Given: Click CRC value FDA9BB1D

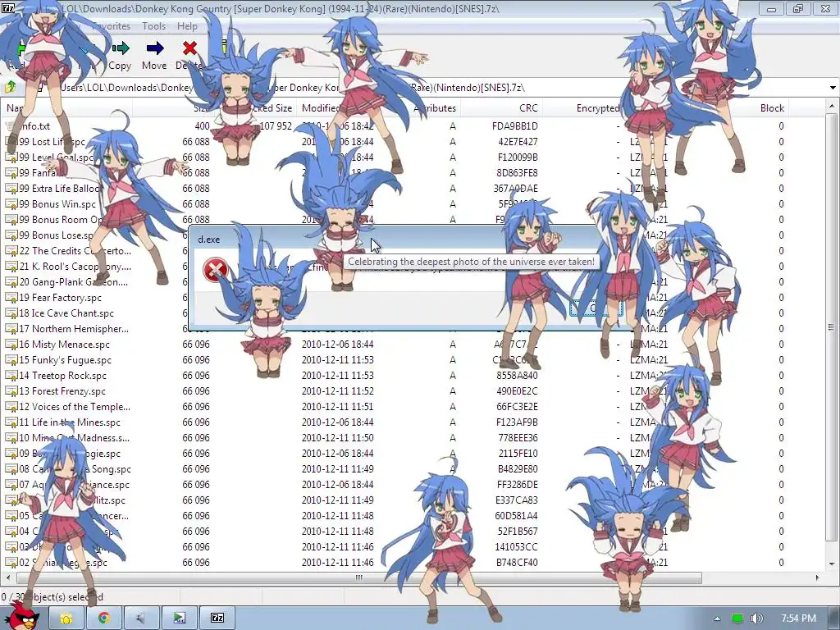Looking at the screenshot, I should 514,126.
